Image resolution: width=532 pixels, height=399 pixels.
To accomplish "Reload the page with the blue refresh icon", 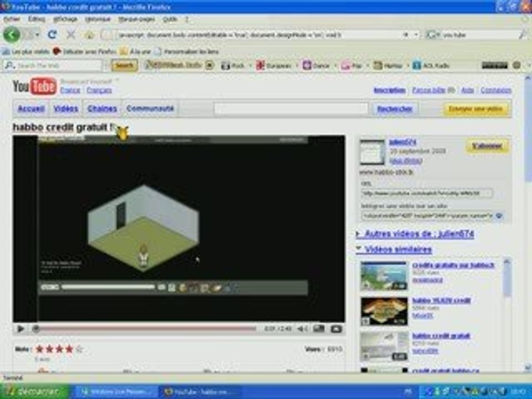I will point(52,34).
